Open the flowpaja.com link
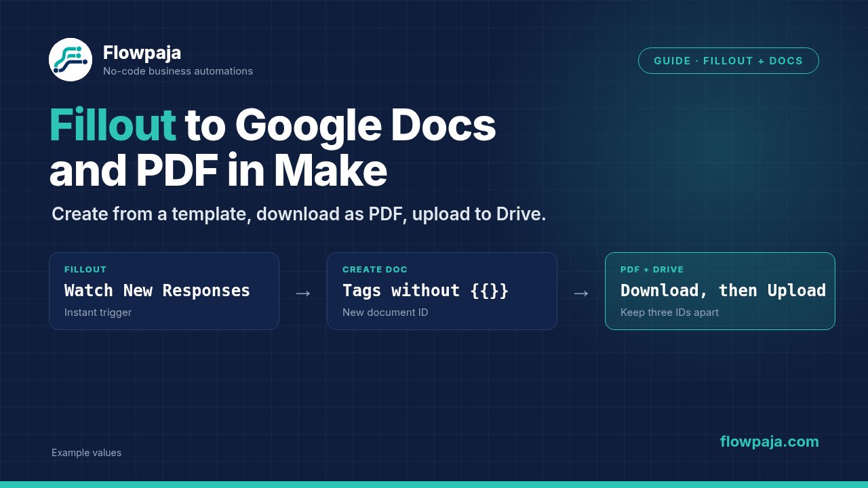Screen dimensions: 868x488 coord(770,442)
